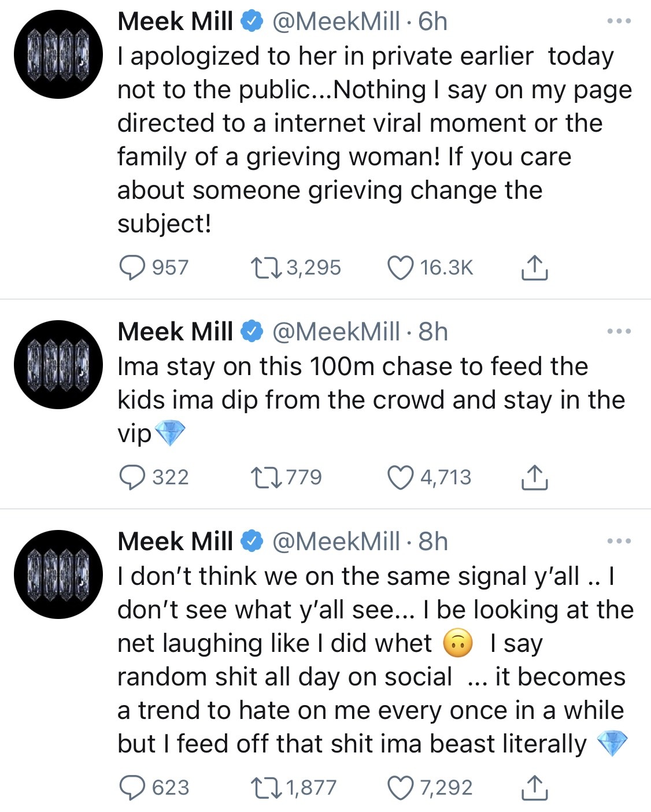Open the @MeekMill handle on the 6h tweet
The width and height of the screenshot is (651, 812).
click(x=336, y=22)
